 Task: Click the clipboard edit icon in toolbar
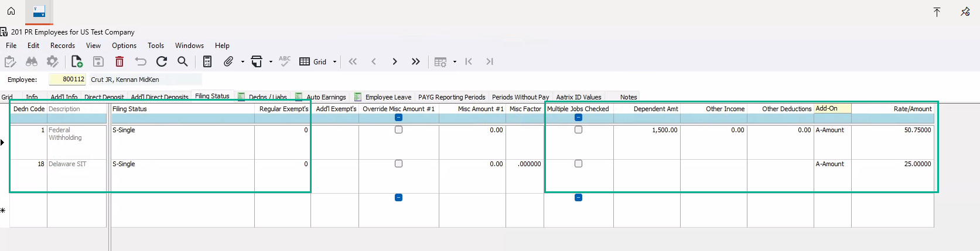tap(11, 61)
